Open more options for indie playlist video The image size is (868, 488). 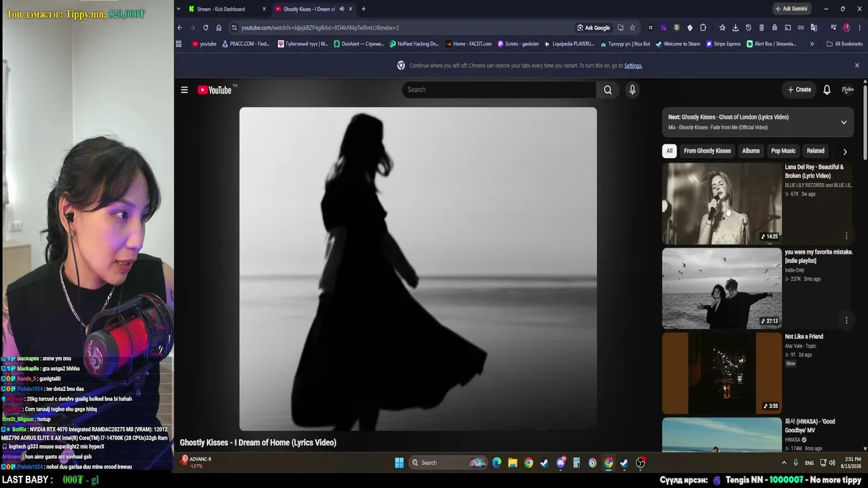[846, 320]
